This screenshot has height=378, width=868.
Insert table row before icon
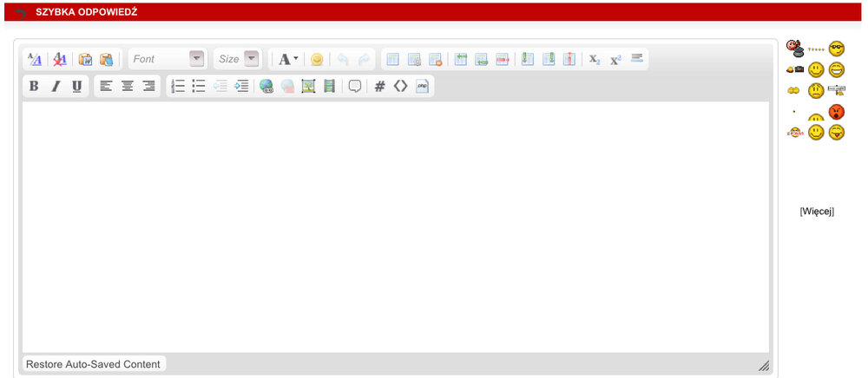[461, 59]
